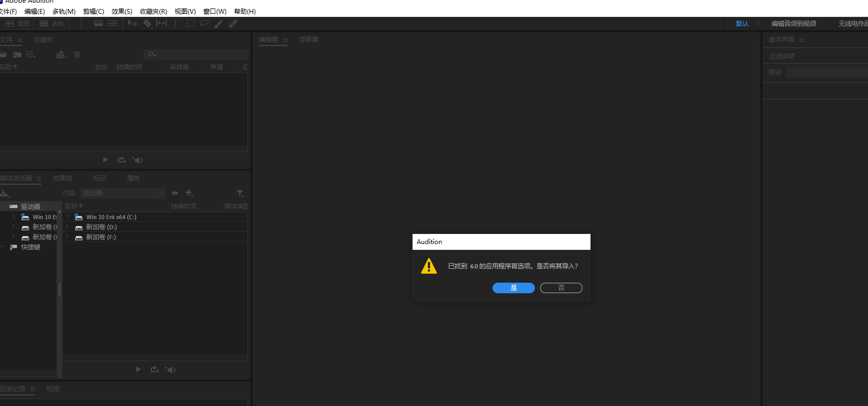Open the 编辑(E) menu
868x406 pixels.
34,11
